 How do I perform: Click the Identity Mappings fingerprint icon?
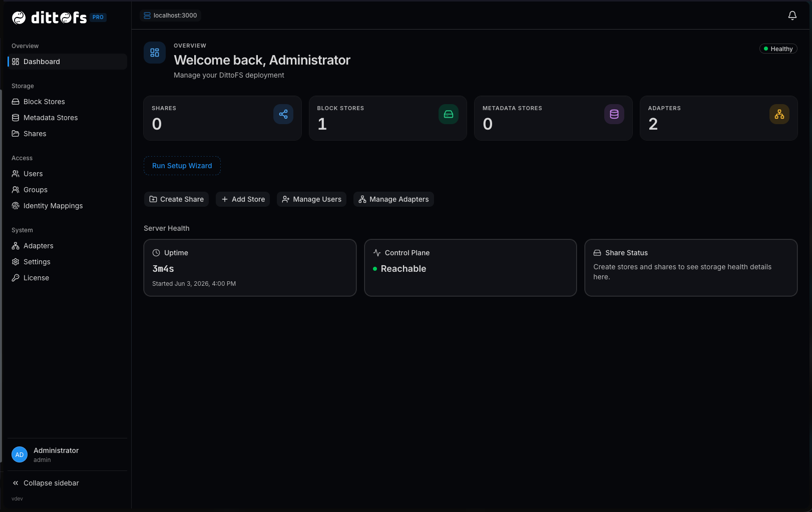tap(16, 206)
